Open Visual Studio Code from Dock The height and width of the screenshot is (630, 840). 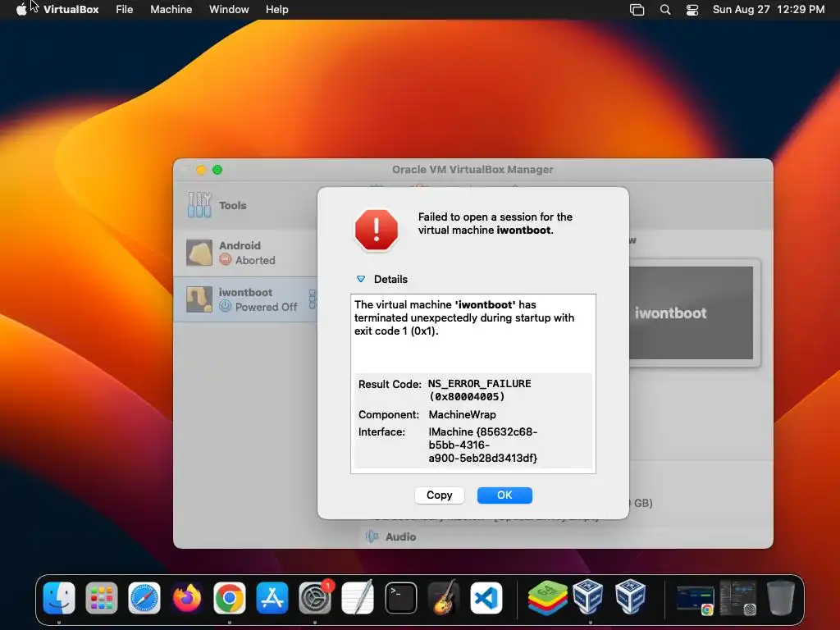pos(486,597)
